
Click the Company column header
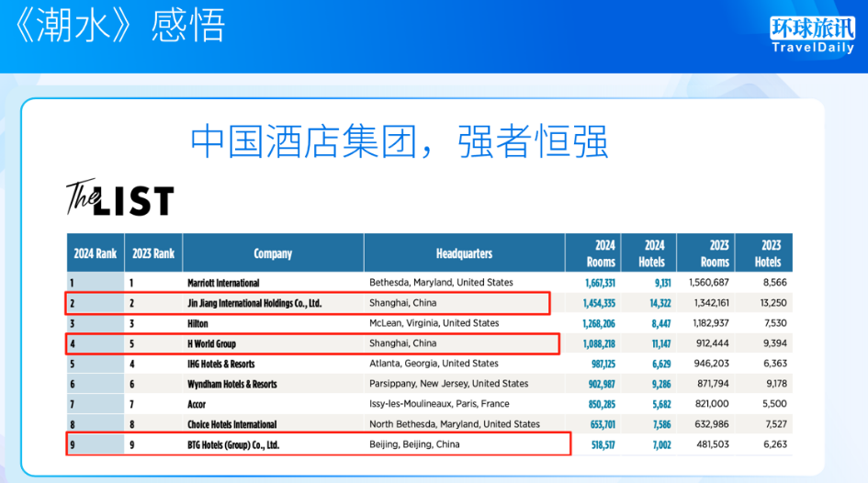click(273, 253)
